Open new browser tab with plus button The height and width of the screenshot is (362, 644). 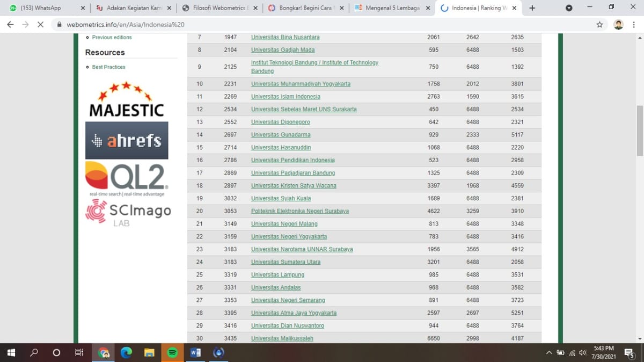(532, 8)
